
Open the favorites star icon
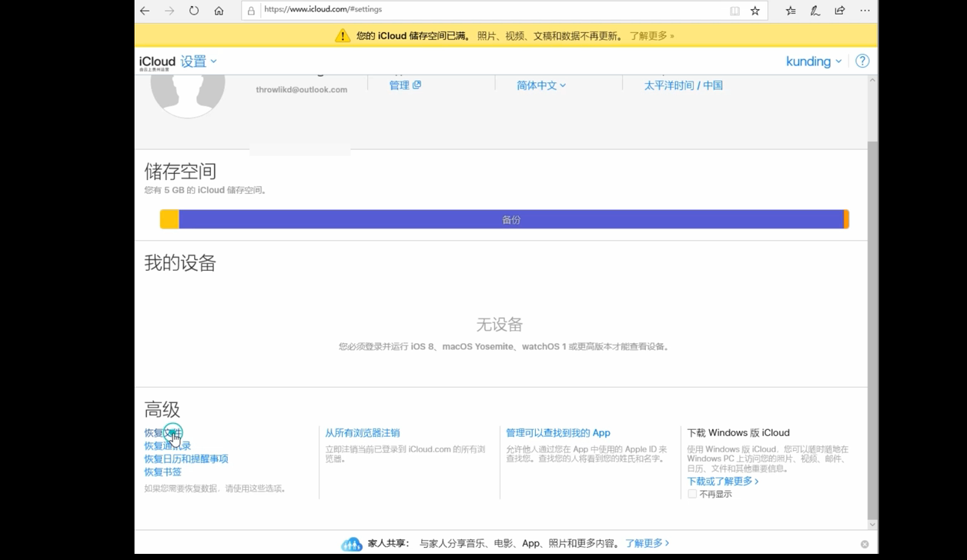(x=757, y=10)
